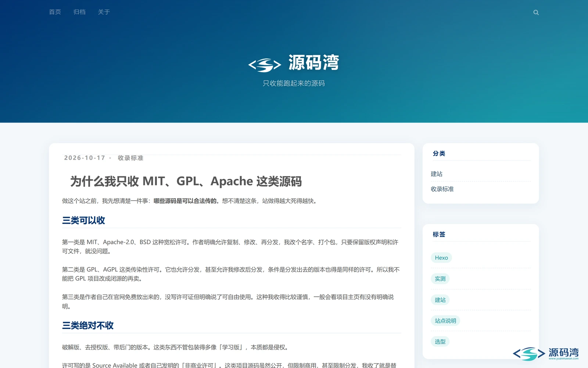Screen dimensions: 588x368
Task: Click the 收录标准 category next to the post date
Action: [130, 158]
